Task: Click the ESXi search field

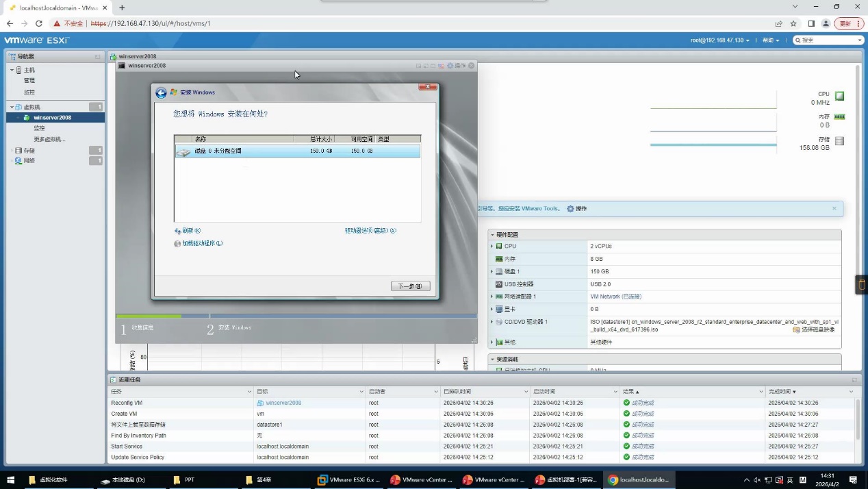Action: (x=828, y=40)
